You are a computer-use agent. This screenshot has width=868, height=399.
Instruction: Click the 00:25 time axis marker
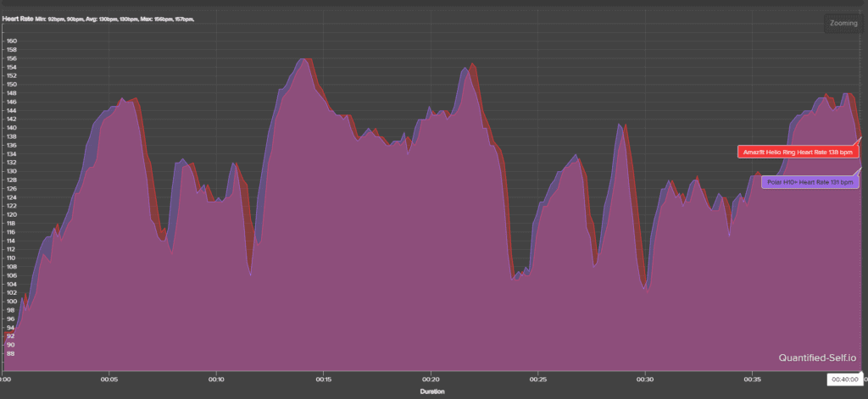point(538,380)
